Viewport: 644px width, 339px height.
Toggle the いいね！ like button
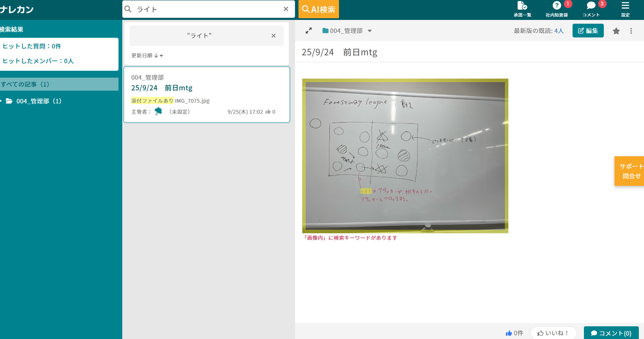point(553,333)
